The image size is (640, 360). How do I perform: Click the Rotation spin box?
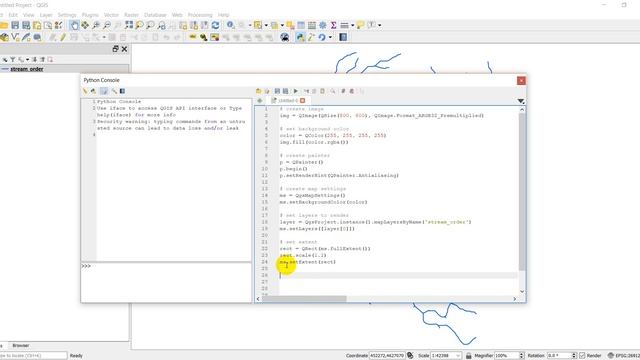tap(562, 356)
